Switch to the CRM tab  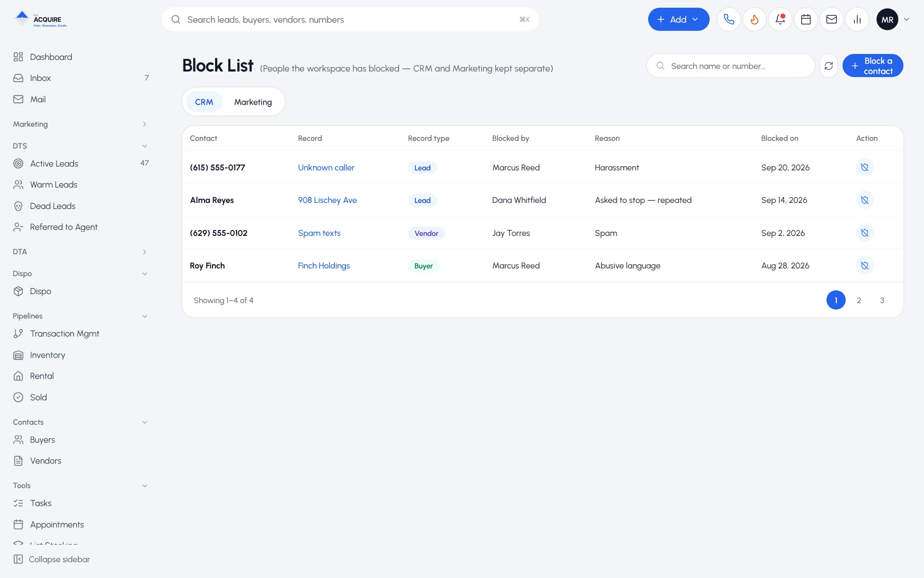tap(204, 102)
